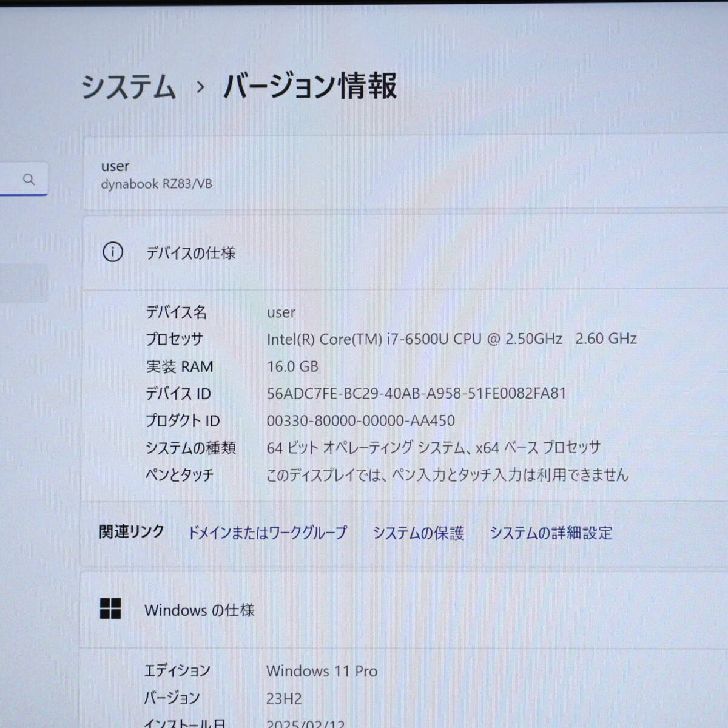Go back to システム in the breadcrumb
728x728 pixels.
pyautogui.click(x=128, y=86)
